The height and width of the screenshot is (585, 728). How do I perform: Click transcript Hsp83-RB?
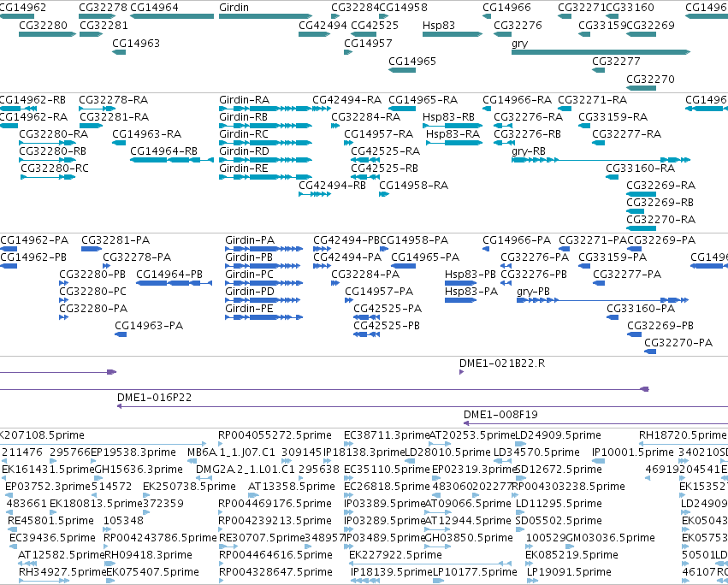pyautogui.click(x=453, y=126)
